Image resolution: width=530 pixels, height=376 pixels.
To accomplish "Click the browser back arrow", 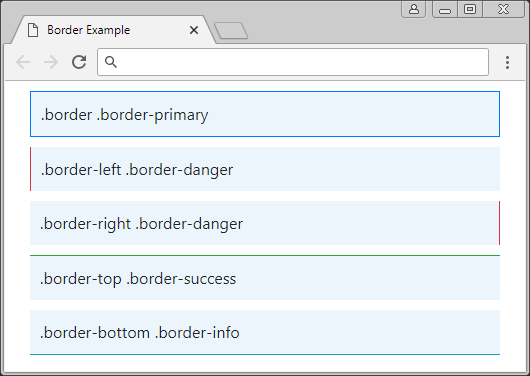I will pos(23,62).
